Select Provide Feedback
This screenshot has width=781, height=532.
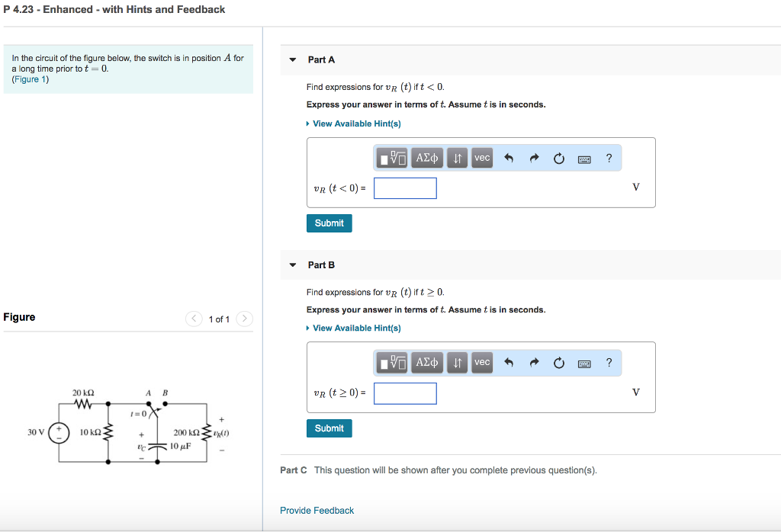coord(317,510)
